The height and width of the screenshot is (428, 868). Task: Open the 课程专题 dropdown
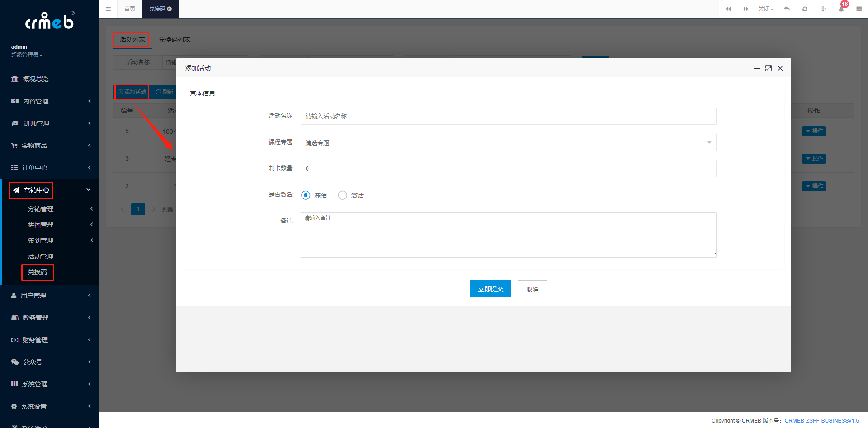[x=508, y=143]
